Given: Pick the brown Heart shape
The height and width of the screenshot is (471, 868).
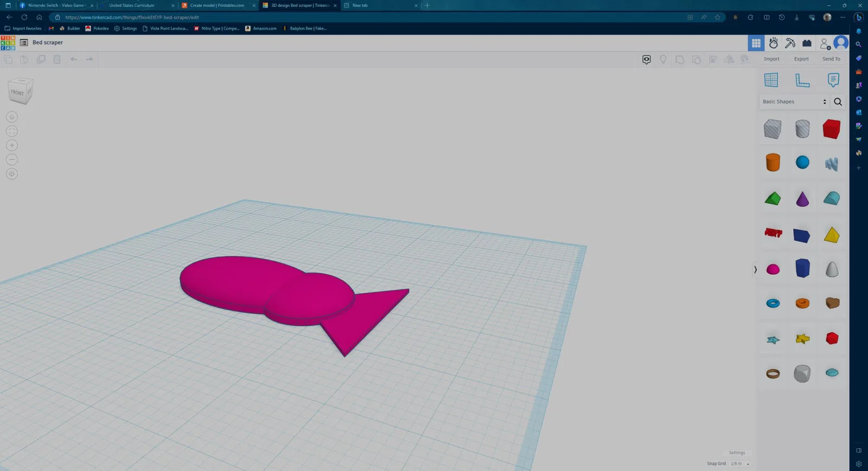Looking at the screenshot, I should [x=832, y=302].
